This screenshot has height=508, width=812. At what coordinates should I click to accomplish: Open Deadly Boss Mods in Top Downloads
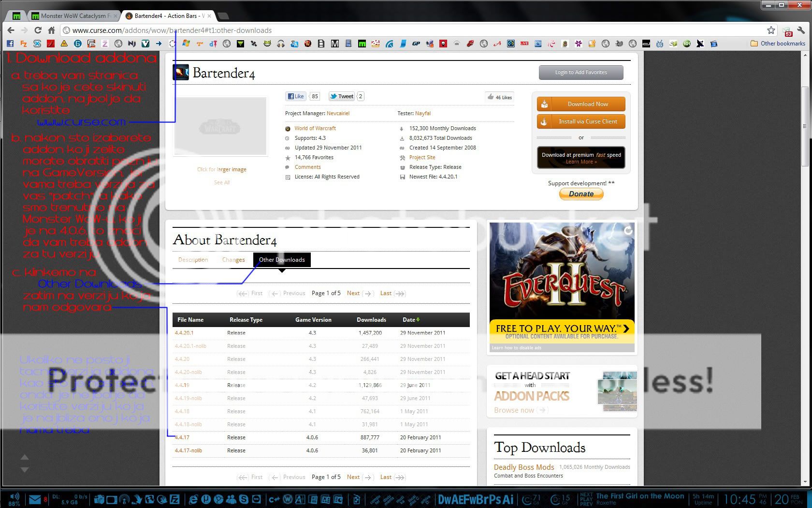pyautogui.click(x=524, y=467)
